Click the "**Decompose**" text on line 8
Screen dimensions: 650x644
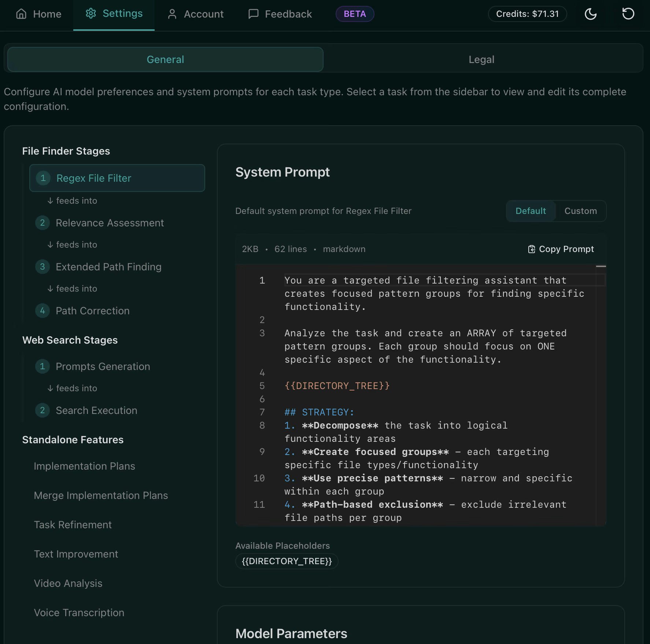[340, 425]
